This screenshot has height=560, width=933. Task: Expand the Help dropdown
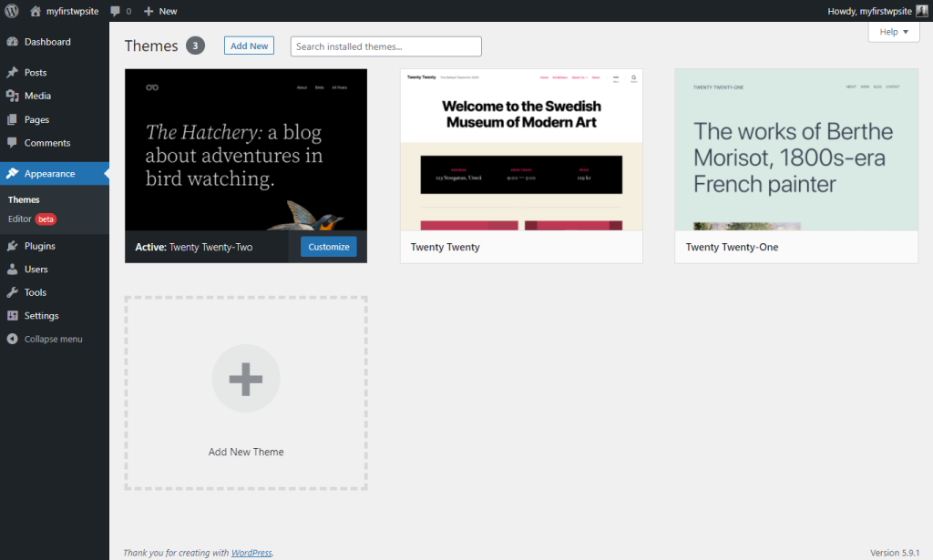pos(892,31)
